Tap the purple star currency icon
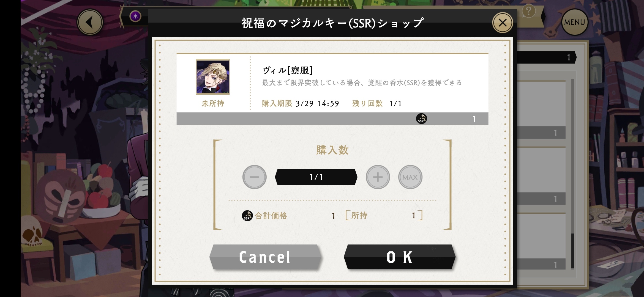 (135, 16)
